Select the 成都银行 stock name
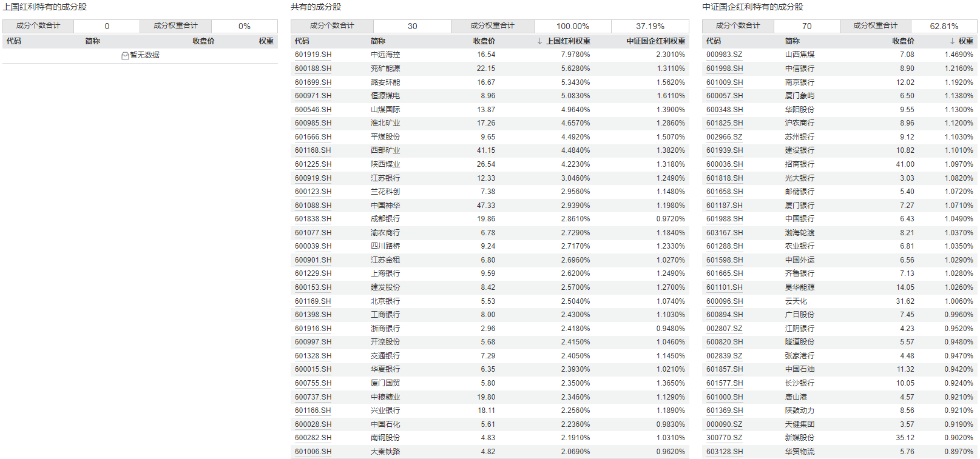Image resolution: width=980 pixels, height=459 pixels. click(385, 219)
